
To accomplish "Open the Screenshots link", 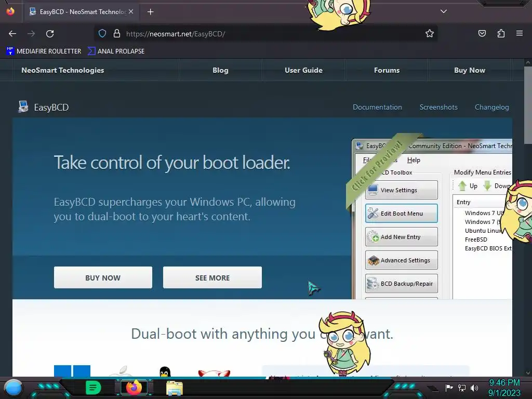I will [438, 107].
